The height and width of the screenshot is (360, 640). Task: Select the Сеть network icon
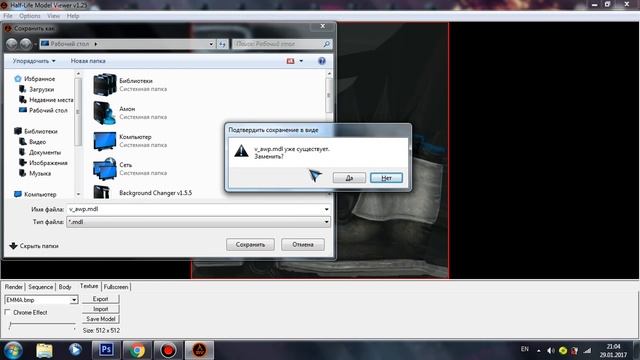tap(105, 169)
